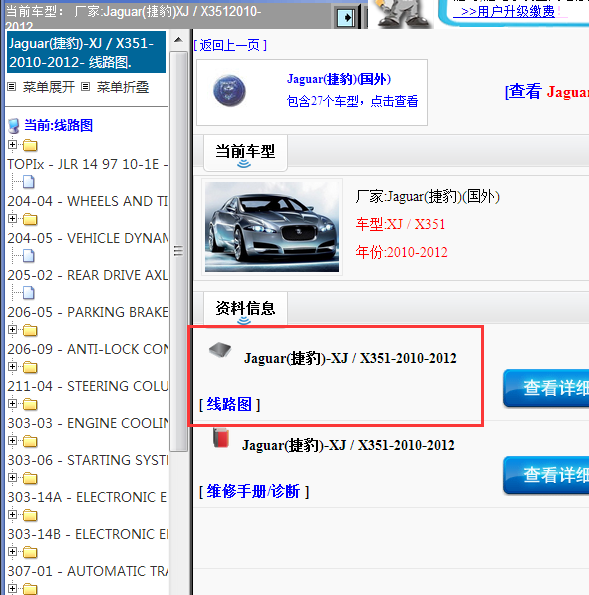
Task: Select tree row 303-03 - ENGINE COOLIN
Action: click(x=88, y=423)
